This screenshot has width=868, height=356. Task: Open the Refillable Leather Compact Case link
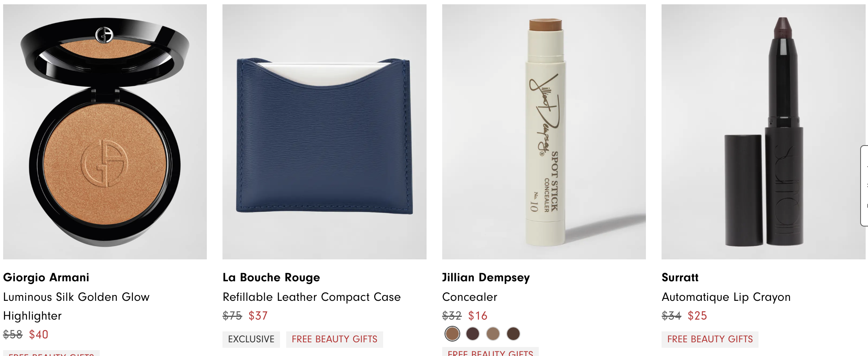coord(312,297)
